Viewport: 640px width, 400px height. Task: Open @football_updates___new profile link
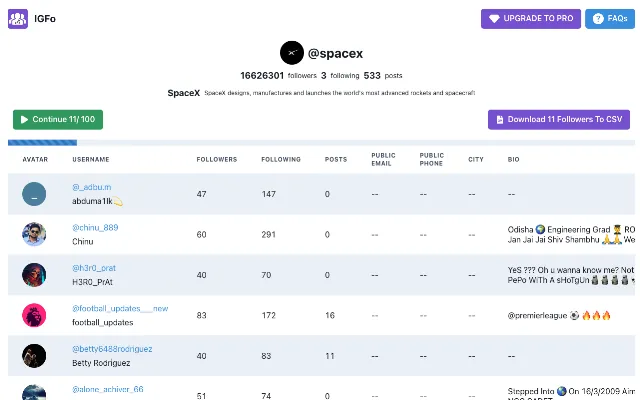[120, 308]
